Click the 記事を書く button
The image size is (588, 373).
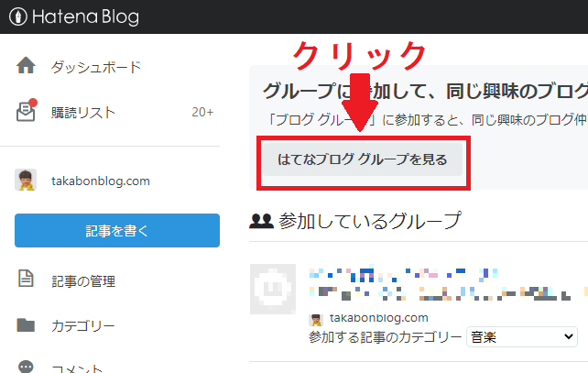tap(117, 230)
